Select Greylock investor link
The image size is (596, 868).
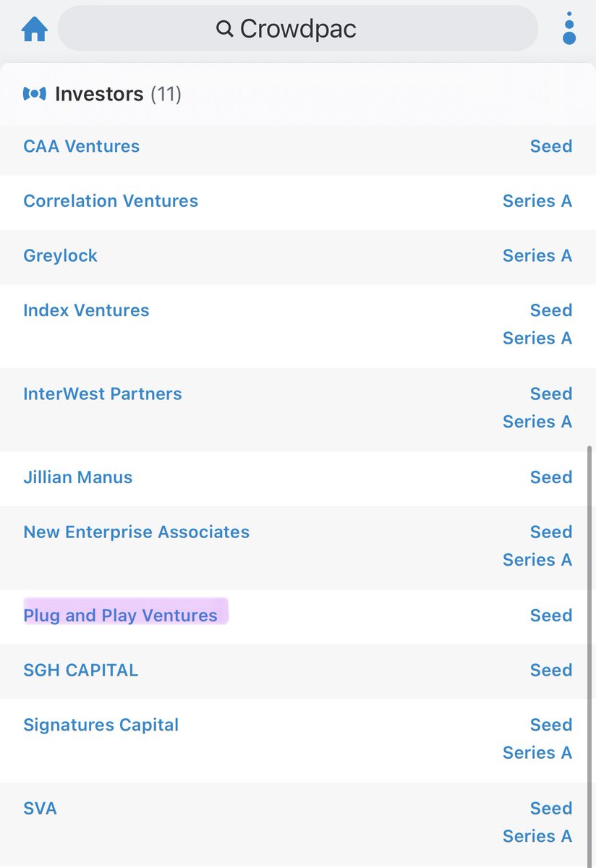[x=60, y=255]
